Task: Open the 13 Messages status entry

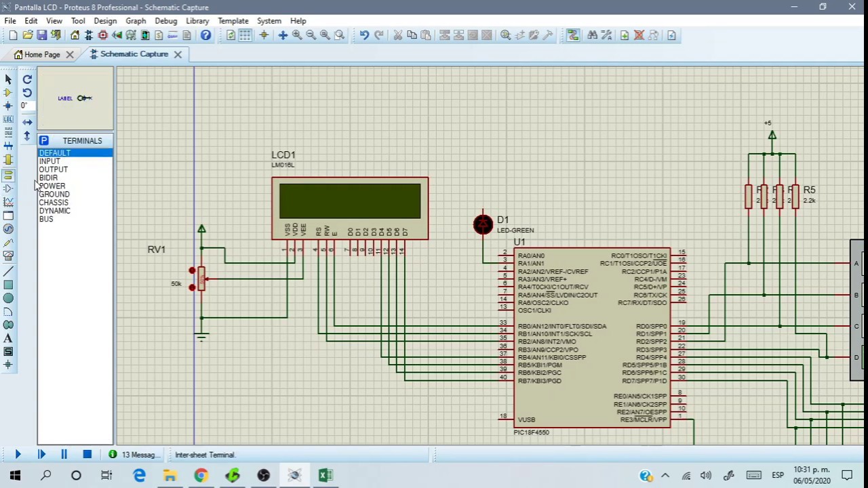Action: point(134,455)
